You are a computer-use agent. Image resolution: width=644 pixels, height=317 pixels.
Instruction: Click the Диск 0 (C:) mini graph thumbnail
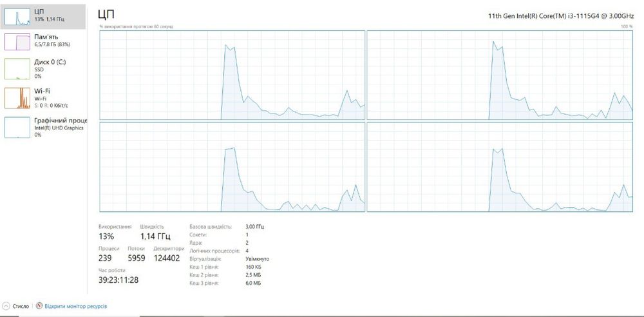pyautogui.click(x=17, y=69)
